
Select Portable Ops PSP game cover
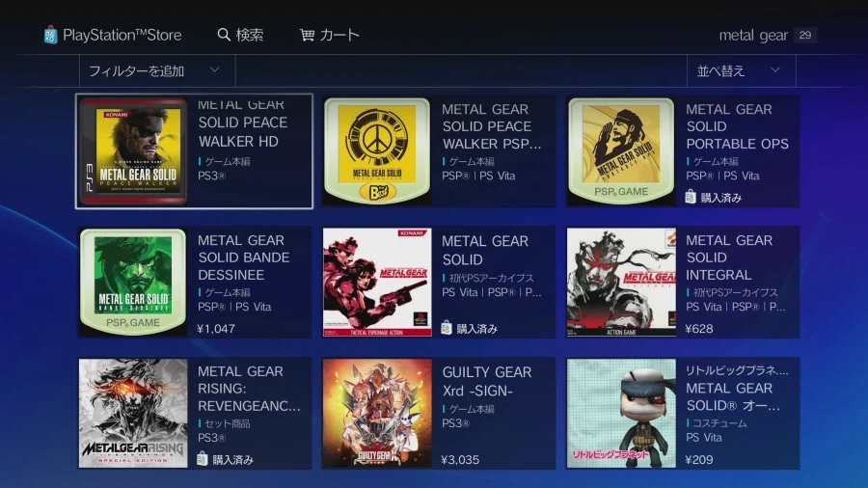point(621,150)
